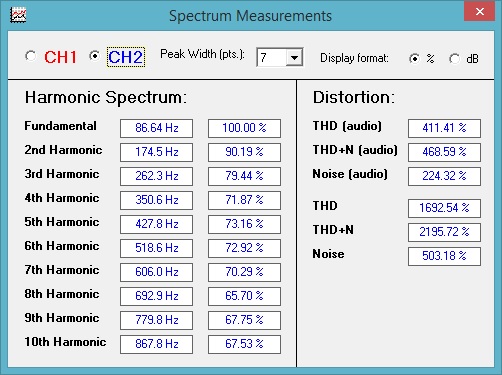The height and width of the screenshot is (375, 502).
Task: Select the THD+N 2195.72 % value
Action: (444, 232)
